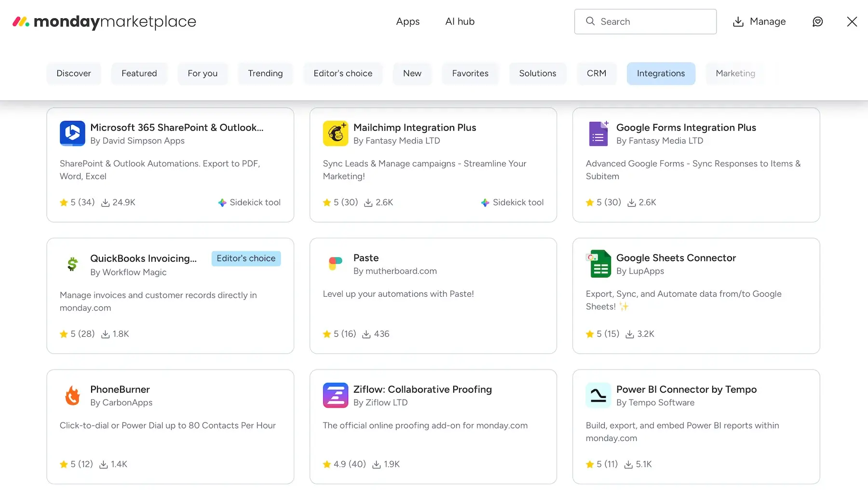This screenshot has height=490, width=868.
Task: Open Google Sheets Connector title
Action: click(x=676, y=258)
